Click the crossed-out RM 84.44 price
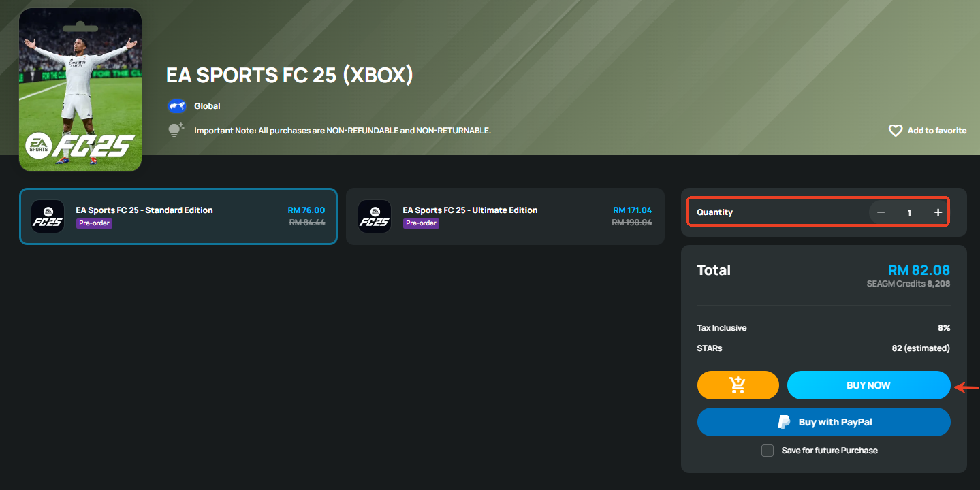 pos(307,223)
